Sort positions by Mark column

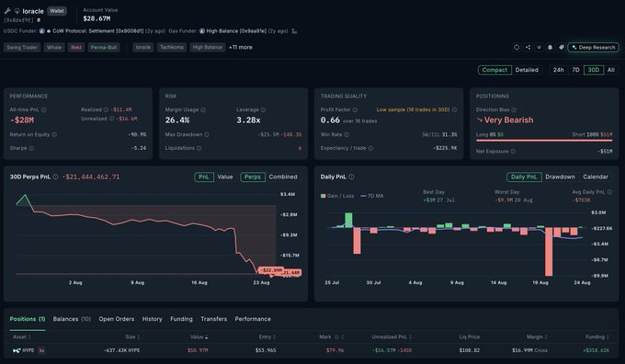pyautogui.click(x=331, y=337)
